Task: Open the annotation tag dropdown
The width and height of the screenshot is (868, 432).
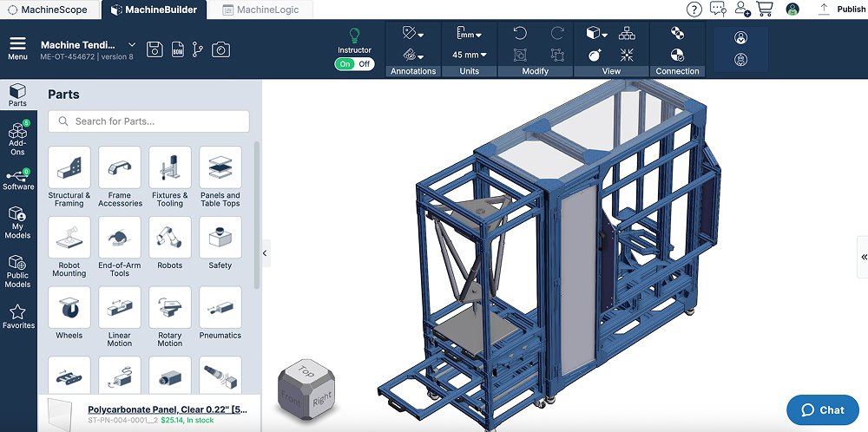Action: (413, 34)
